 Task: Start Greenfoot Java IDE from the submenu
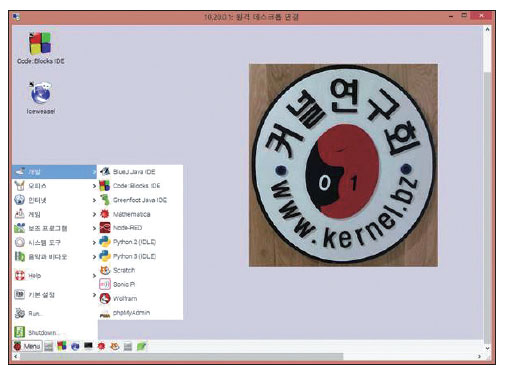[140, 200]
